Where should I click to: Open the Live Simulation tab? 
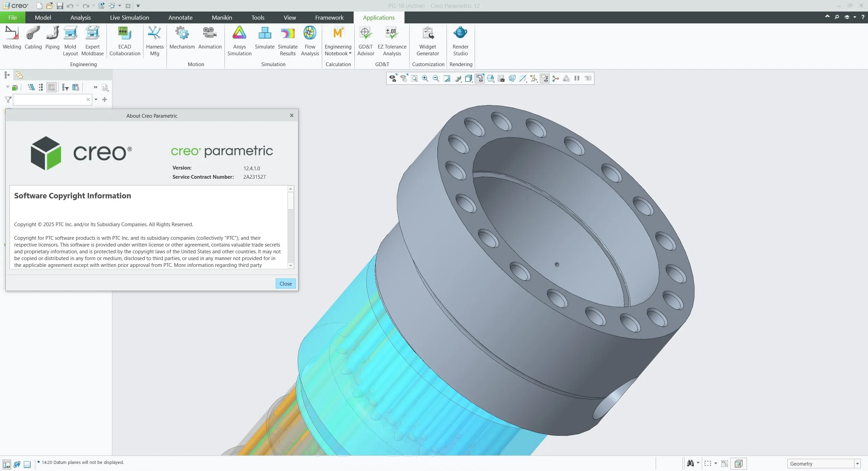click(x=129, y=17)
